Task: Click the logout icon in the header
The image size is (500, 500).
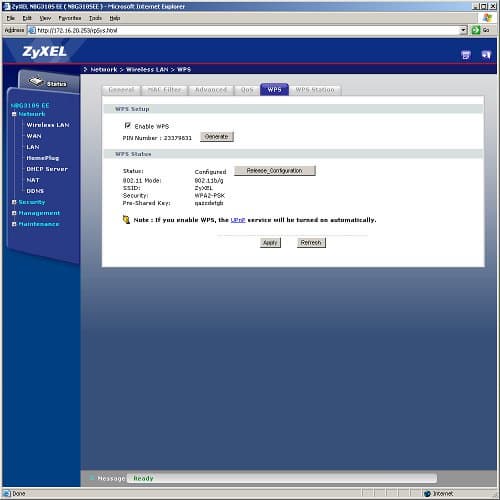Action: click(486, 55)
